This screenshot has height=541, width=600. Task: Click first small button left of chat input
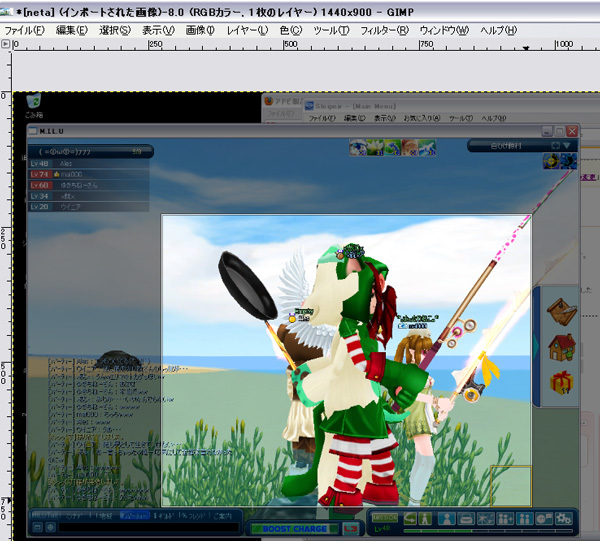[38, 528]
